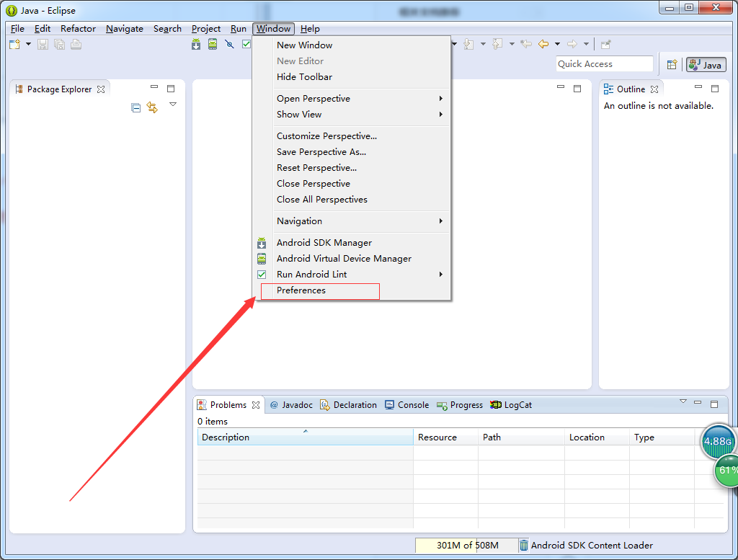738x560 pixels.
Task: Switch to the Declaration tab
Action: coord(349,405)
